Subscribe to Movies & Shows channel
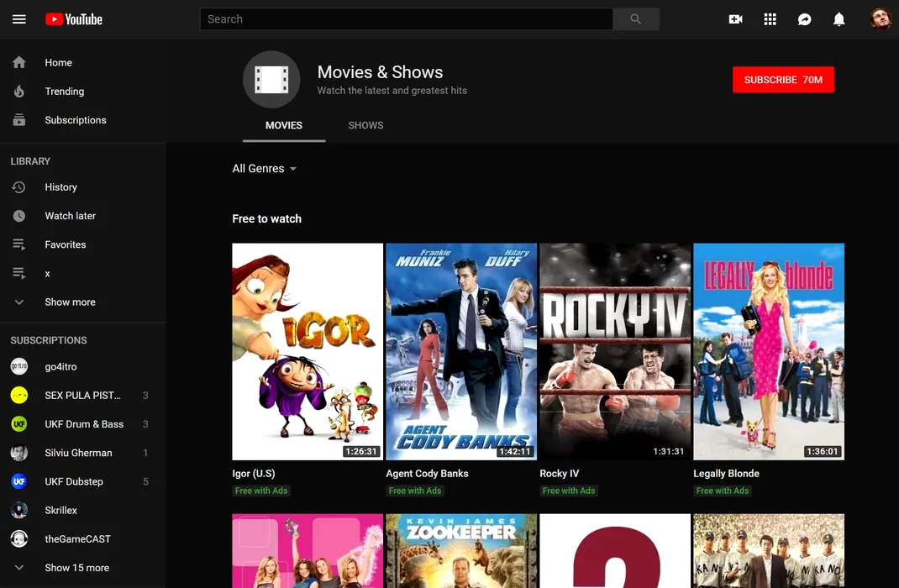This screenshot has height=588, width=899. [783, 80]
